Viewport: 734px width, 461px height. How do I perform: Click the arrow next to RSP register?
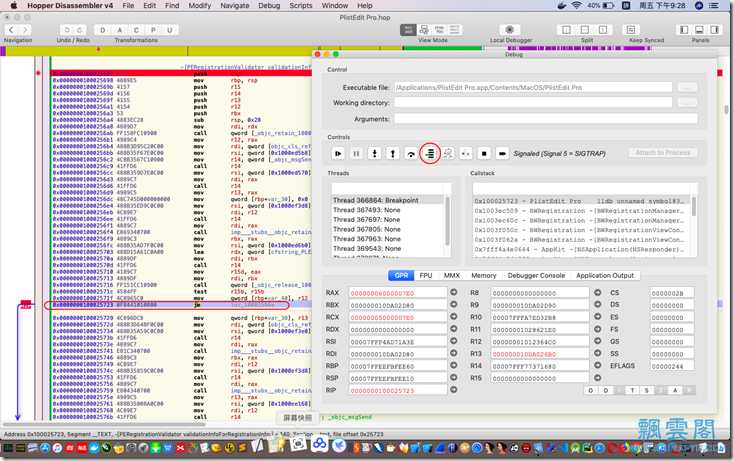[454, 377]
